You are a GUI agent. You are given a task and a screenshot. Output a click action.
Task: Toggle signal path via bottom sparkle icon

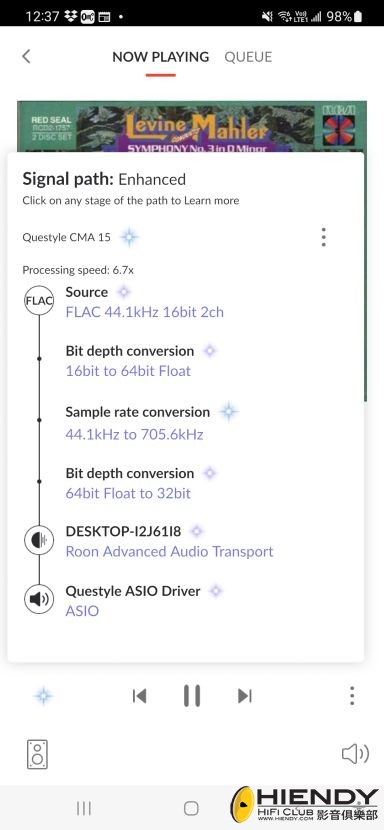tap(43, 696)
